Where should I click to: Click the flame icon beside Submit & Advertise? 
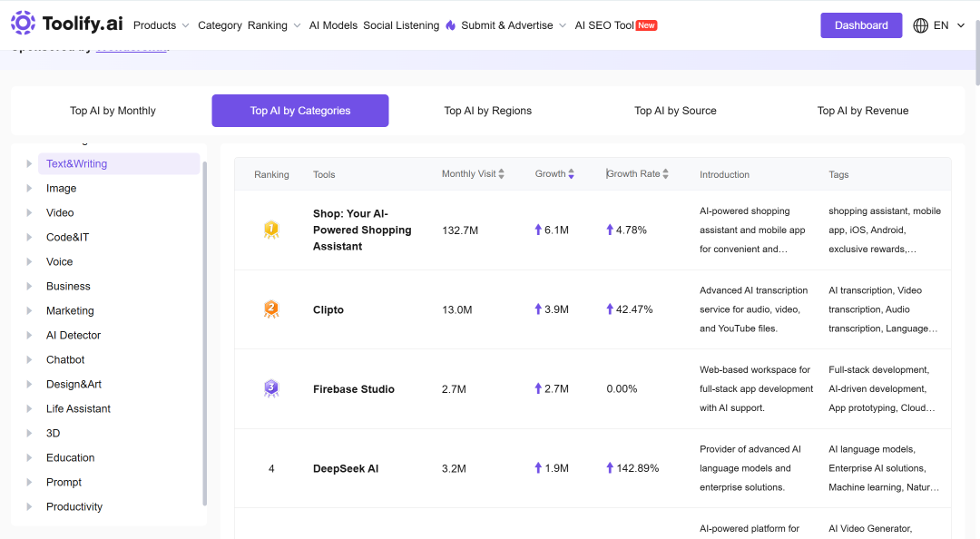451,25
